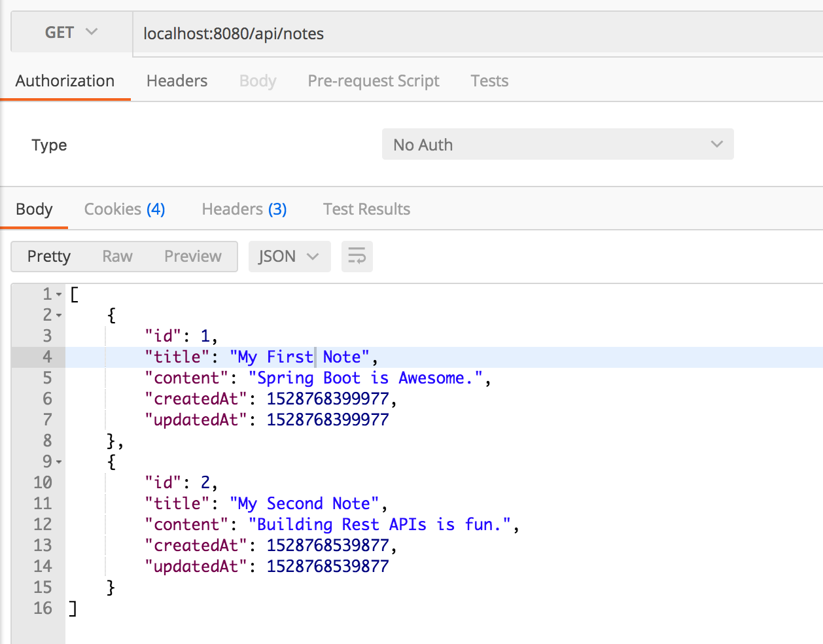Screen dimensions: 823x644
Task: Switch to the Tests tab
Action: 489,80
